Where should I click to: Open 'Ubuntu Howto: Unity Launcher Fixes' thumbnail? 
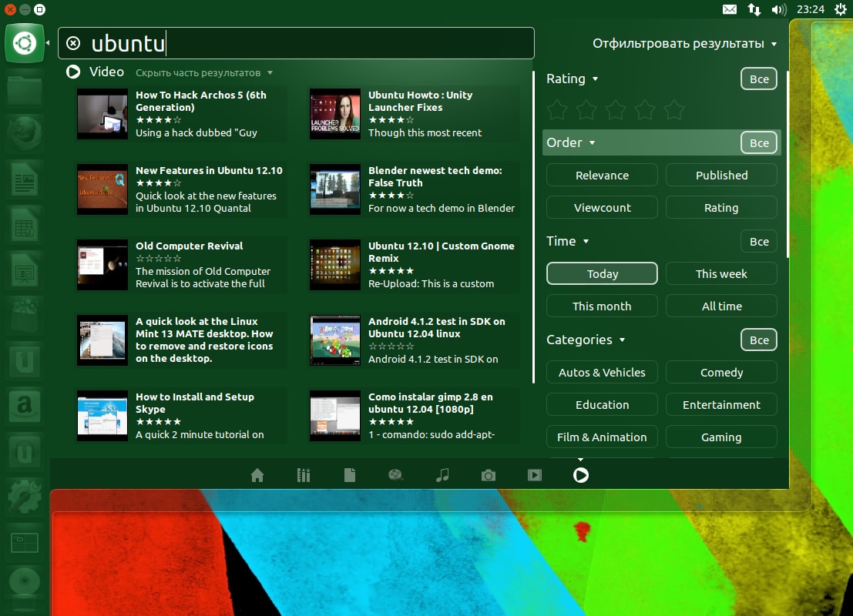click(335, 114)
